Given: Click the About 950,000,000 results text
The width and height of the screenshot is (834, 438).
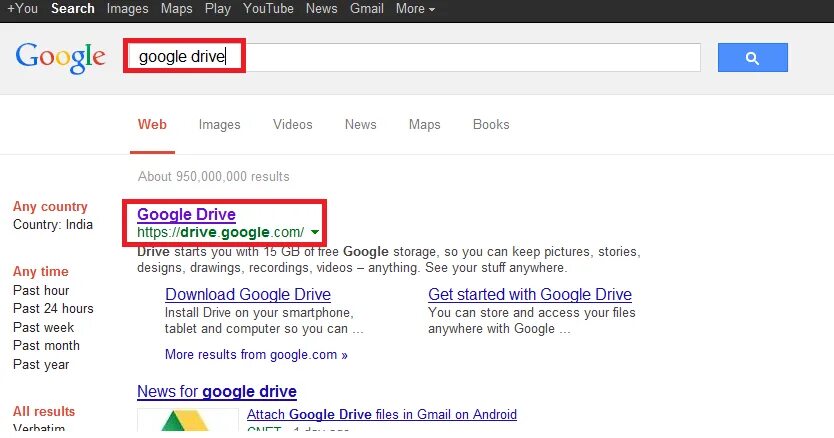Looking at the screenshot, I should pos(214,177).
